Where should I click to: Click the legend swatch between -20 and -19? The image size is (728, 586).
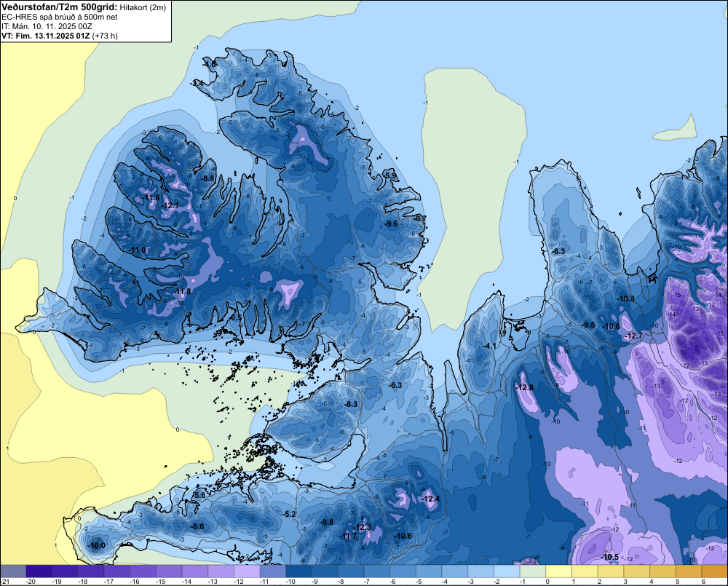pyautogui.click(x=39, y=571)
